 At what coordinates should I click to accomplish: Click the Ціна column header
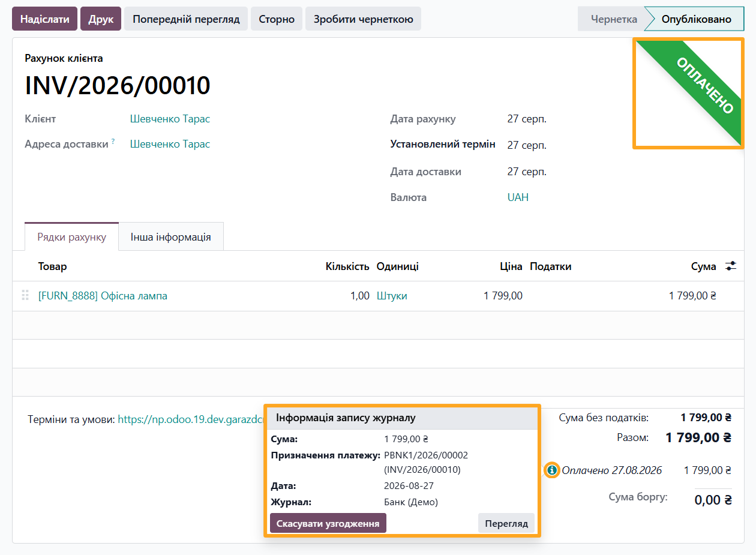[511, 266]
